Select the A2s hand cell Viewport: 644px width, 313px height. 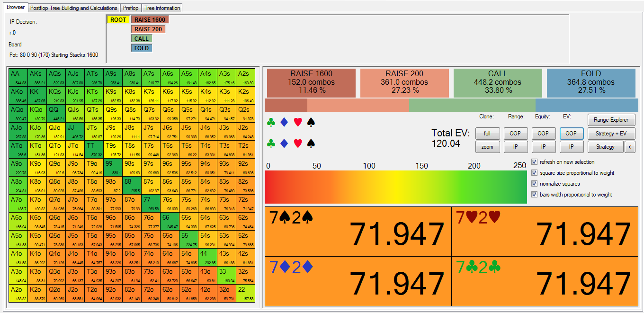coord(245,78)
